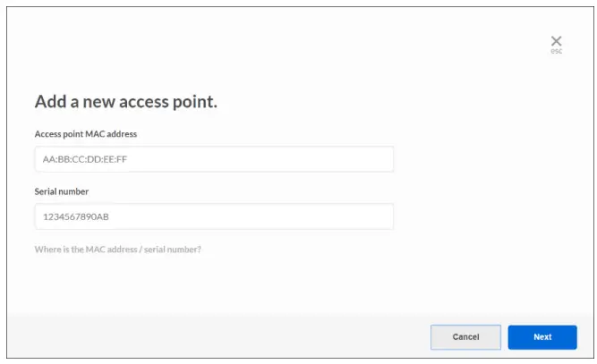
Task: Select the AA:BB:CC:DD:EE:FF placeholder field
Action: [214, 159]
